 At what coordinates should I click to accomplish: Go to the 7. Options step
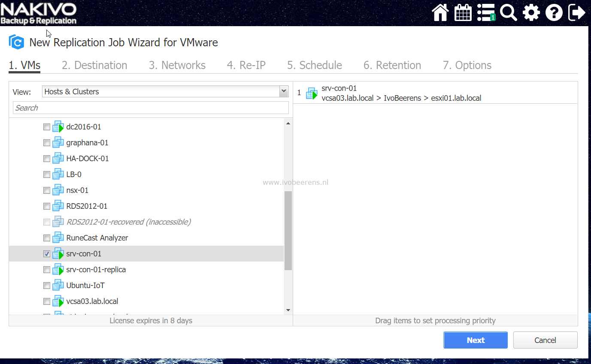click(467, 65)
